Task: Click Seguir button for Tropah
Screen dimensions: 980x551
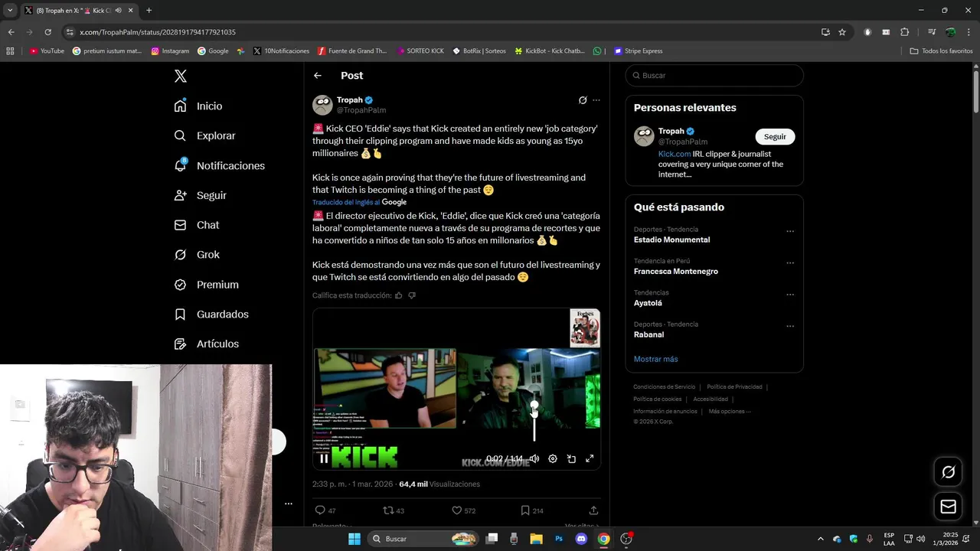Action: point(775,136)
